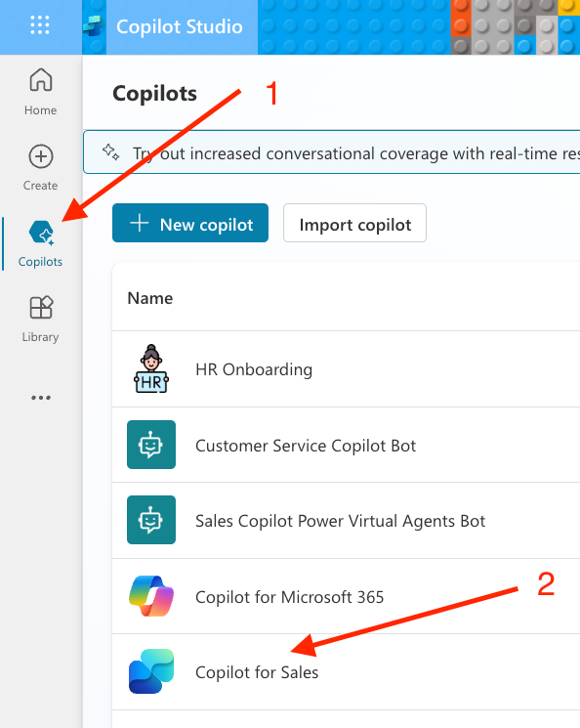The image size is (580, 728).
Task: Click the Customer Service Copilot Bot icon
Action: 151,445
